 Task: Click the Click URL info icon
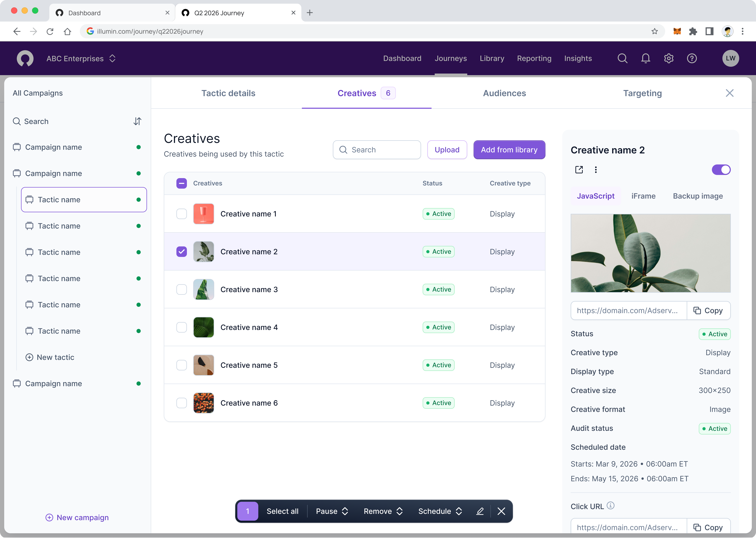(x=611, y=506)
